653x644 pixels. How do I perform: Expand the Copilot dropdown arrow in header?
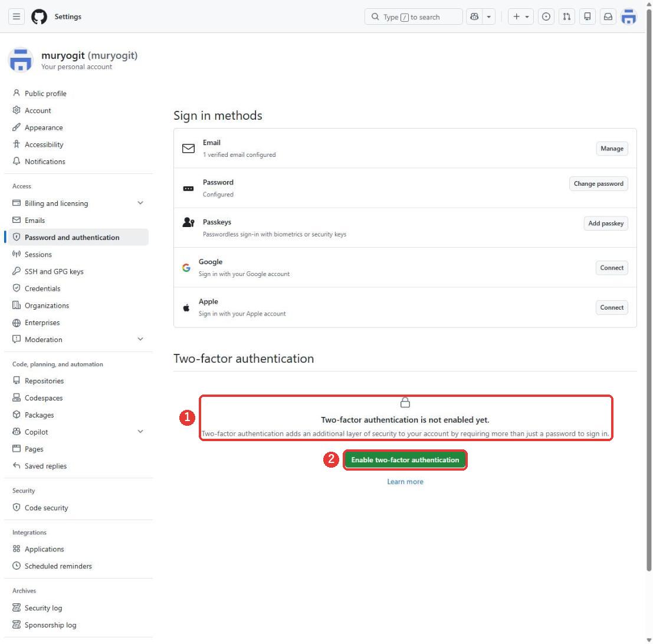[489, 17]
